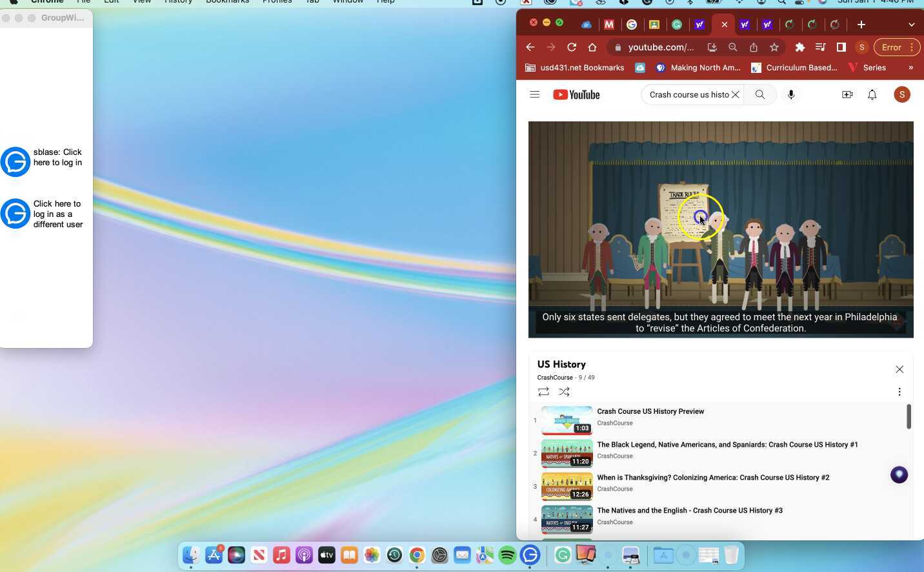This screenshot has width=924, height=572.
Task: Open the Black Legend video thumbnail
Action: [x=567, y=454]
